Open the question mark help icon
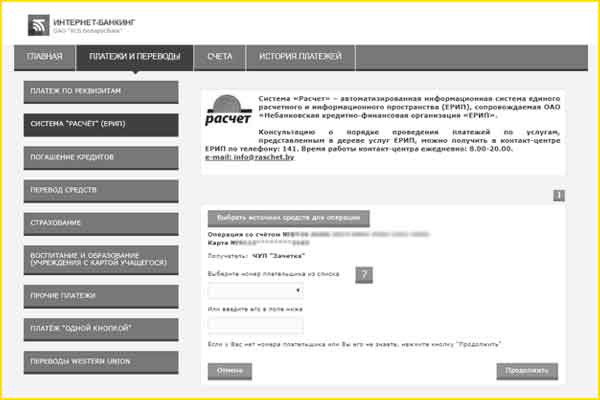Image resolution: width=600 pixels, height=400 pixels. point(364,275)
